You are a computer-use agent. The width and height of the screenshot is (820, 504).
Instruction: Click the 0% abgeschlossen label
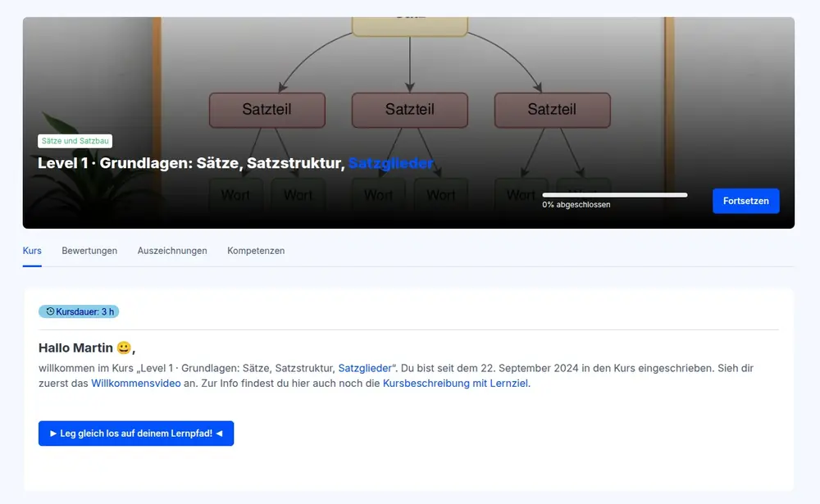click(576, 205)
